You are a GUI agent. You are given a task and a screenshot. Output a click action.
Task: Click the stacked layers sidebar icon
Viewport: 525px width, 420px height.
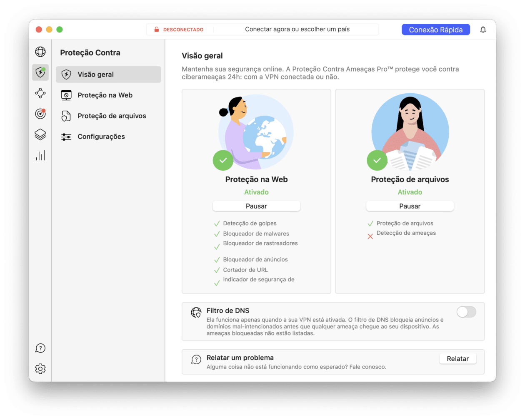point(40,134)
